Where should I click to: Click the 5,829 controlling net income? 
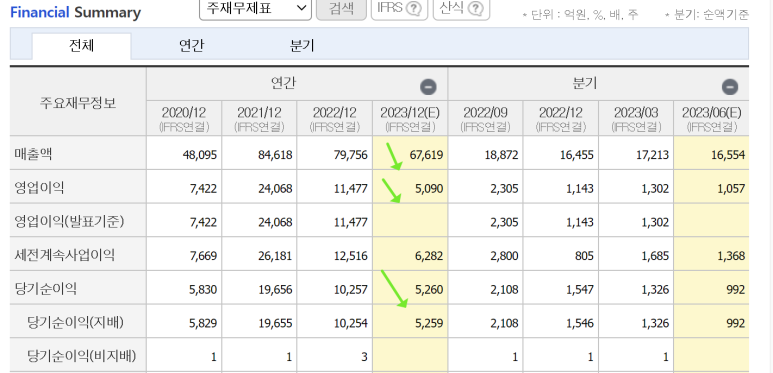click(203, 324)
